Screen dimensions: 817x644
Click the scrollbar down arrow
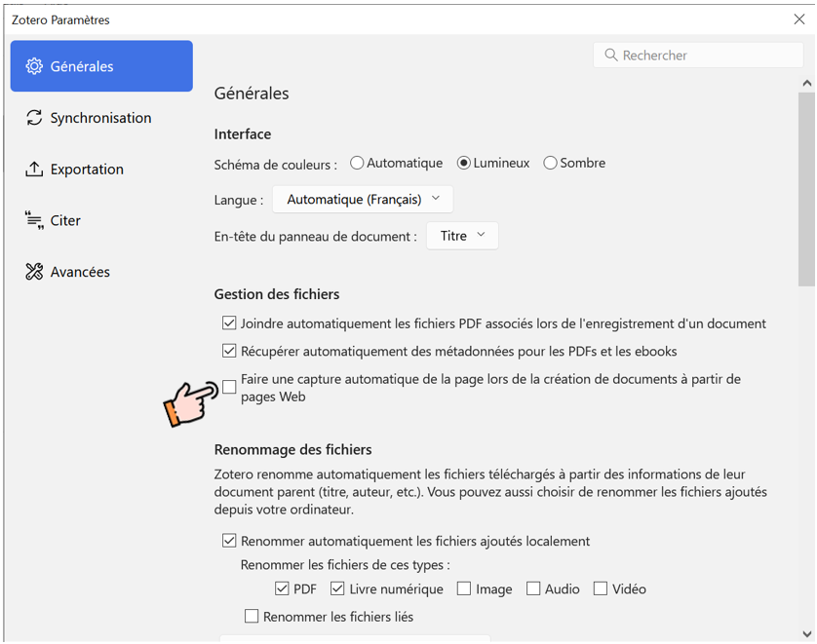click(x=807, y=634)
